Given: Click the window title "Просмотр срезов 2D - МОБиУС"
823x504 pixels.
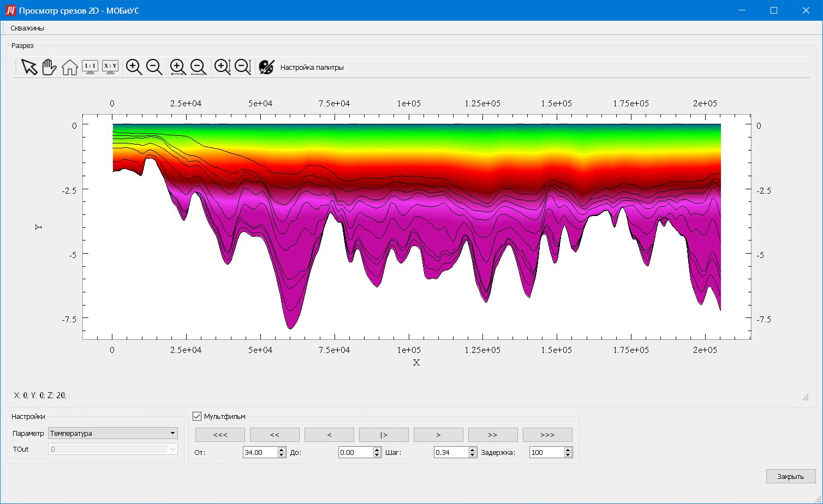Looking at the screenshot, I should 79,10.
